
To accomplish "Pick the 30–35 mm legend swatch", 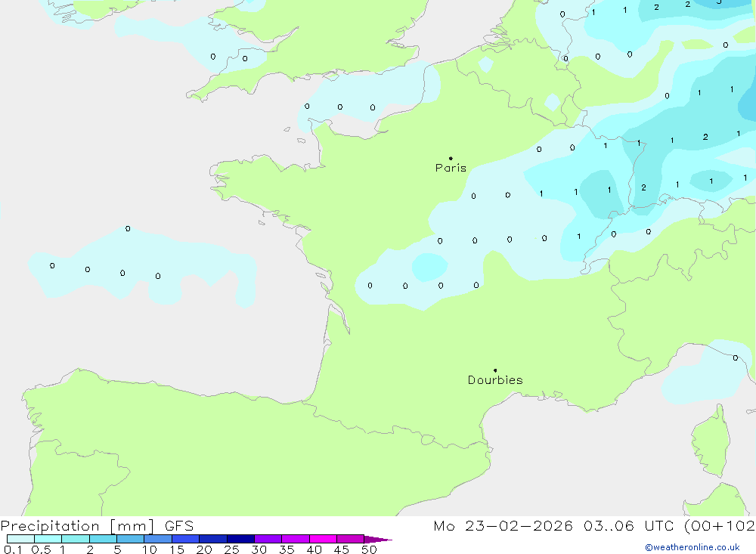I will pos(268,539).
